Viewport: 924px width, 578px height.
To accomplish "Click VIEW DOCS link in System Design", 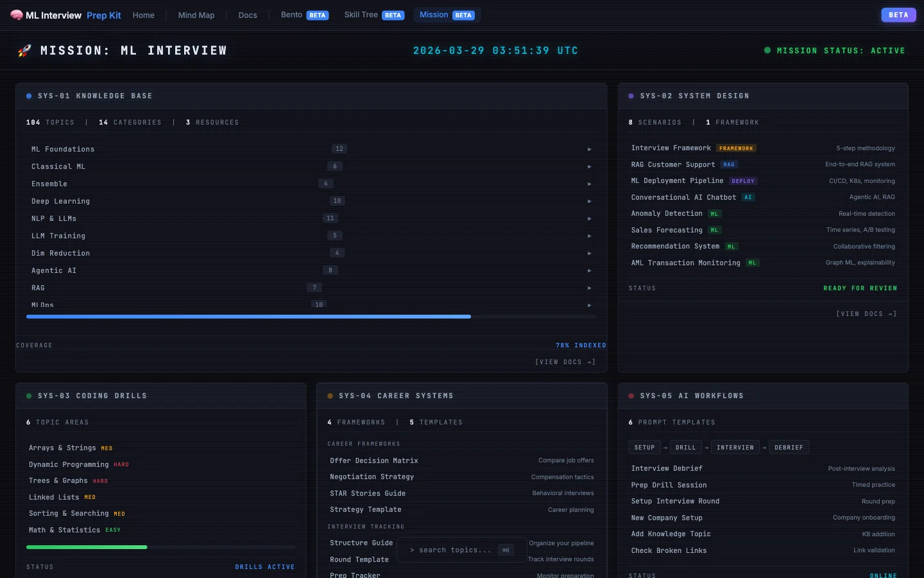I will [x=866, y=314].
